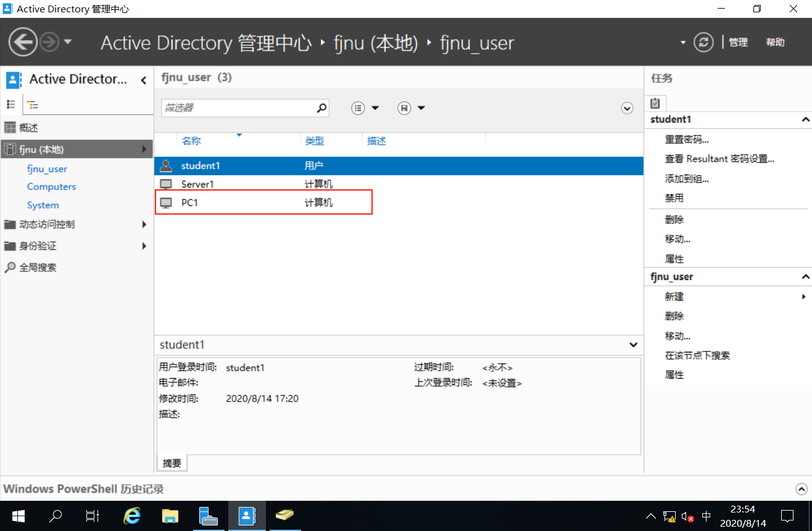Select the student1 user row
Viewport: 812px width, 531px height.
pyautogui.click(x=399, y=165)
